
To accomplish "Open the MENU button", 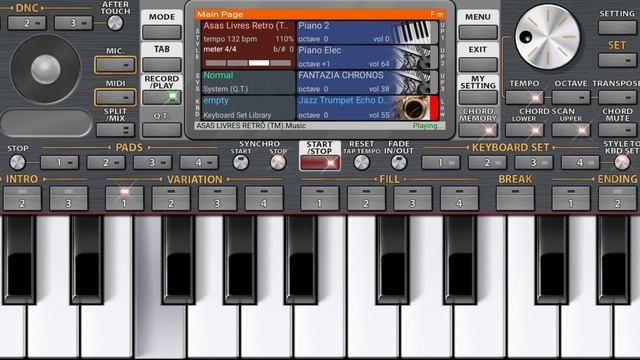I will pos(478,31).
